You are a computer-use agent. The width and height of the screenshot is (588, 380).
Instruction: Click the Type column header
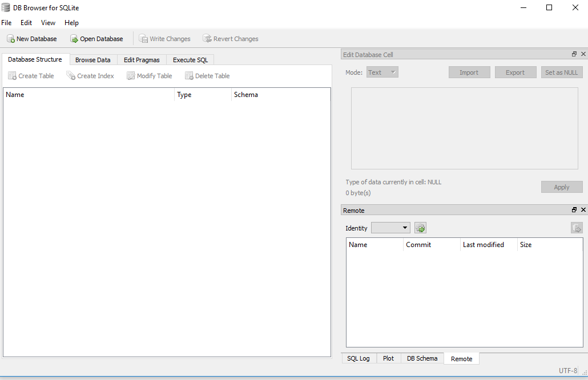tap(203, 95)
